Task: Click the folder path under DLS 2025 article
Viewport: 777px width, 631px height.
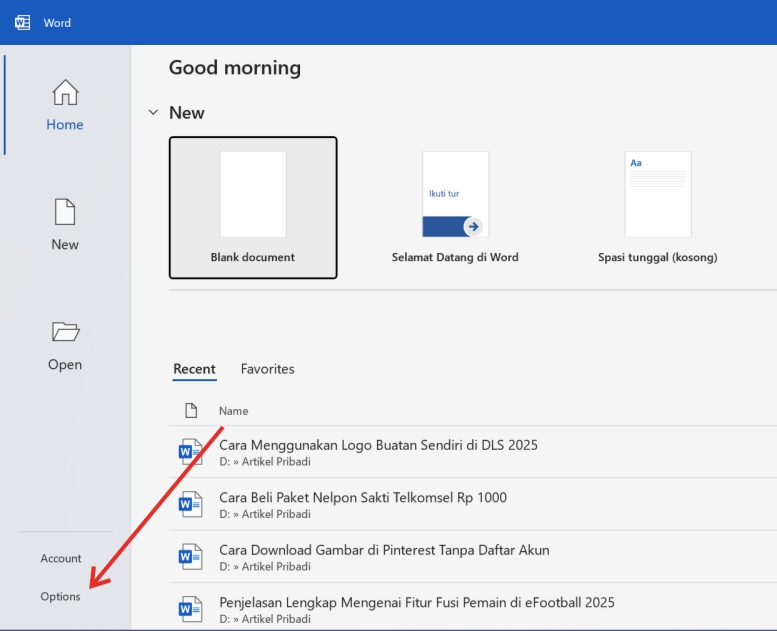Action: tap(265, 462)
